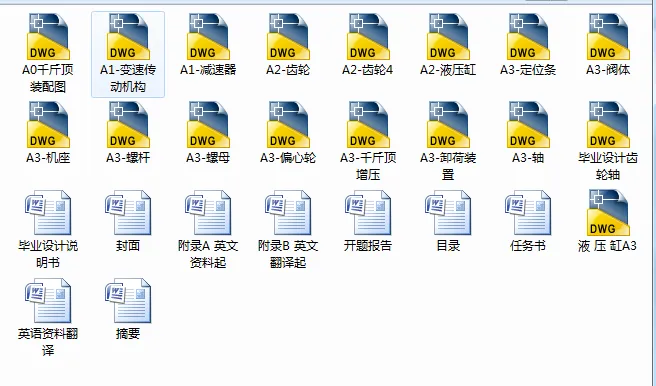Select the A1-减速器 drawing file icon
Image resolution: width=656 pixels, height=386 pixels.
(208, 36)
